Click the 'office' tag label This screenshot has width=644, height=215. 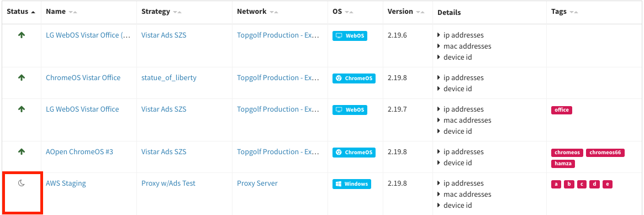pos(562,110)
